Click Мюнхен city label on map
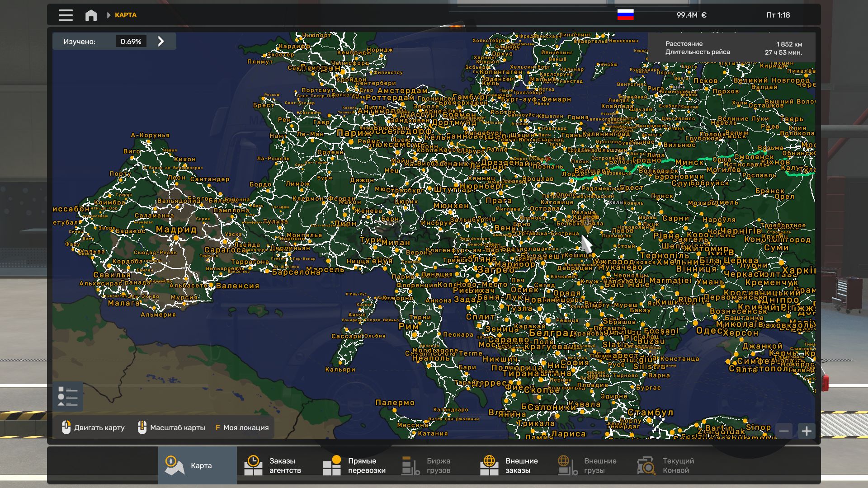 click(x=451, y=206)
